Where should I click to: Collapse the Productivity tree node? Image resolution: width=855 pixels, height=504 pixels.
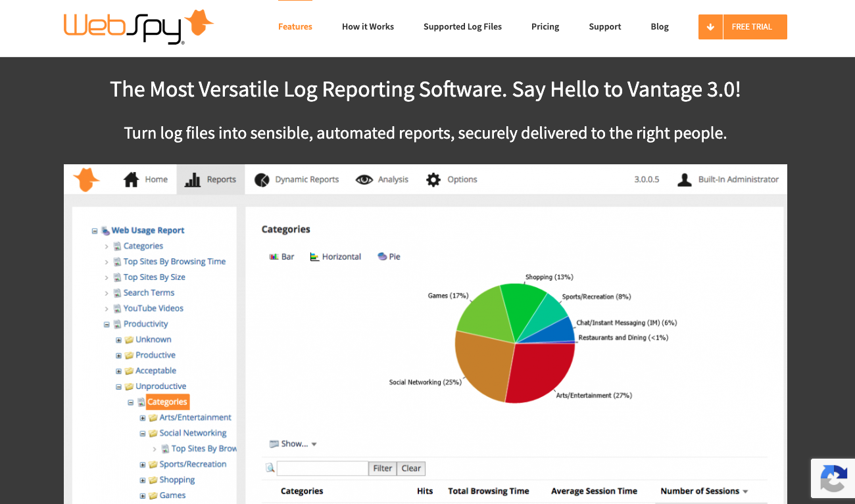click(107, 324)
